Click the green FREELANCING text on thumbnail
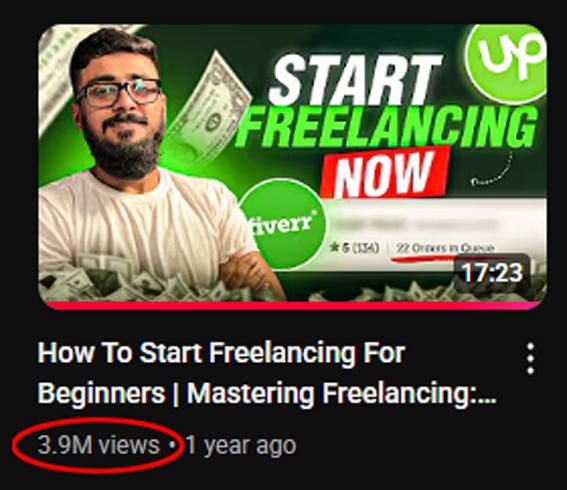This screenshot has height=490, width=567. (x=386, y=127)
